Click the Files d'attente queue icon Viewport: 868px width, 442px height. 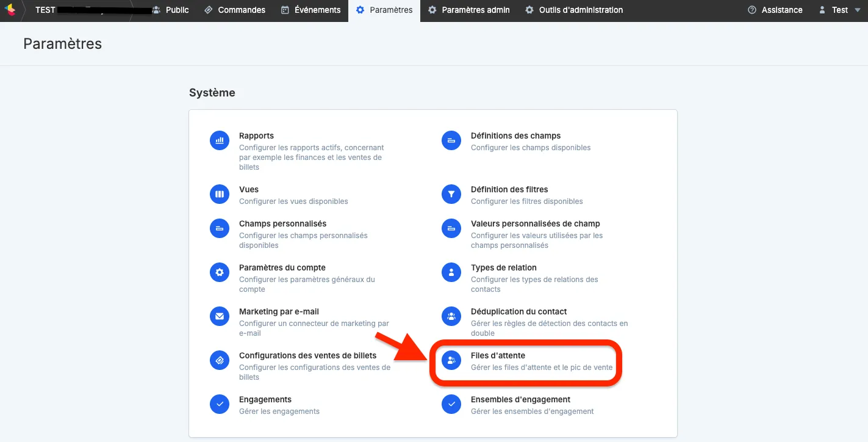coord(451,360)
